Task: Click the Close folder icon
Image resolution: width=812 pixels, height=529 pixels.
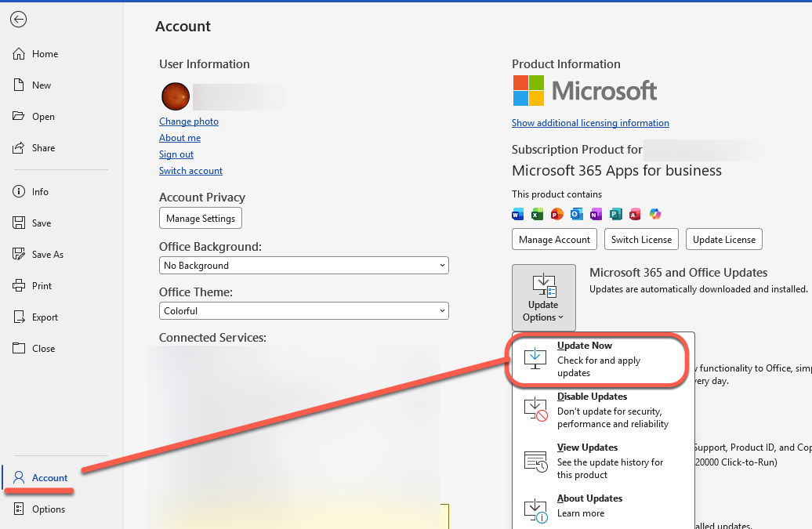Action: [x=19, y=348]
